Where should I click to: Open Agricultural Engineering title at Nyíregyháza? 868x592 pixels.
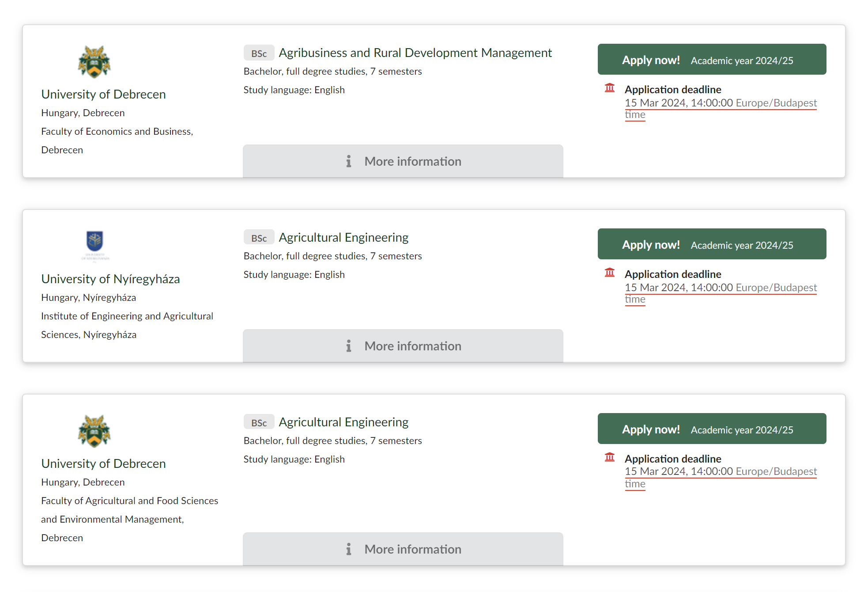pos(343,238)
